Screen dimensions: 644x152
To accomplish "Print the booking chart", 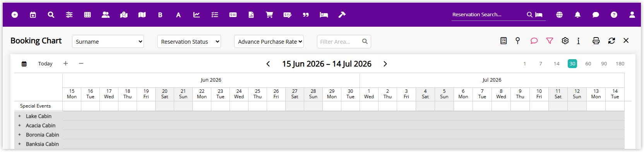I will coord(596,41).
